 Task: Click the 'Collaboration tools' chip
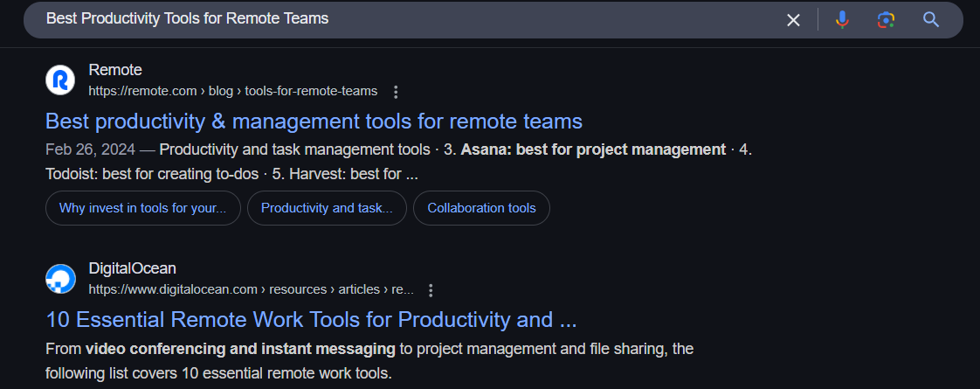click(481, 208)
